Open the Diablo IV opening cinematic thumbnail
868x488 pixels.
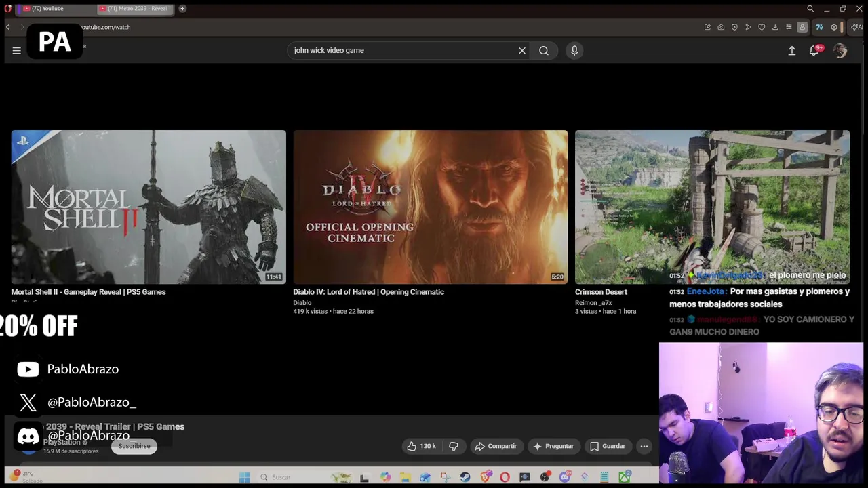pyautogui.click(x=430, y=207)
